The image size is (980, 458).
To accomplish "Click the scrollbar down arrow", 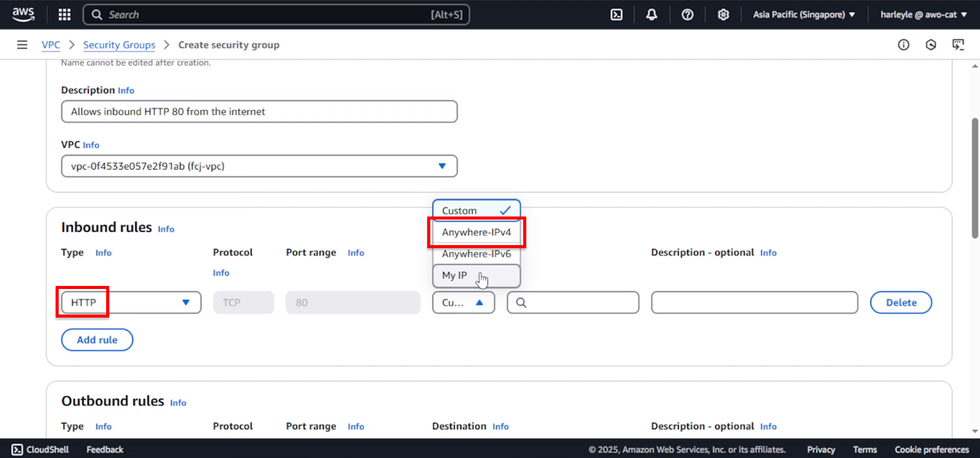I will (x=975, y=431).
